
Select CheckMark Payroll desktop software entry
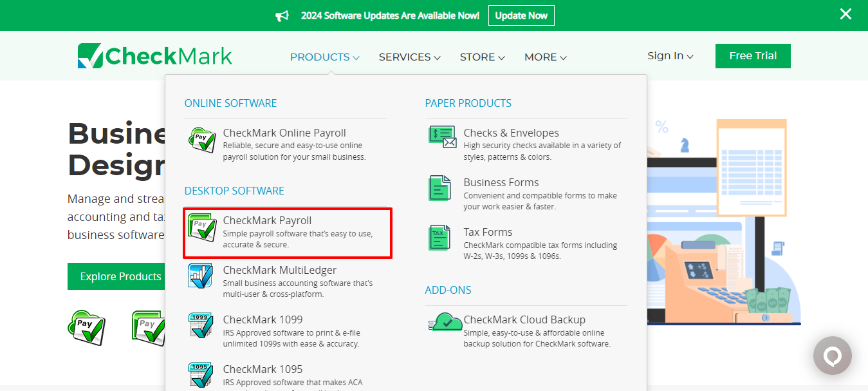coord(288,233)
